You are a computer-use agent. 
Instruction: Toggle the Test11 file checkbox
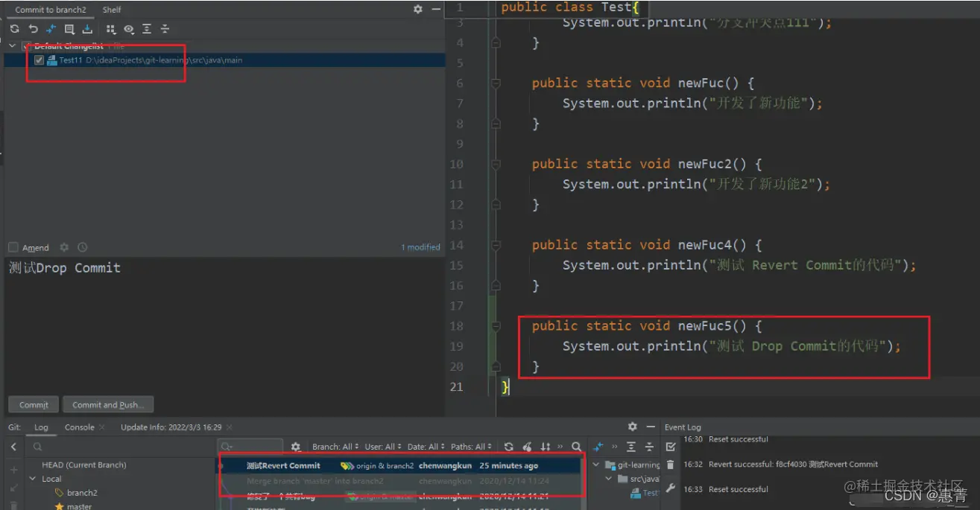click(39, 60)
